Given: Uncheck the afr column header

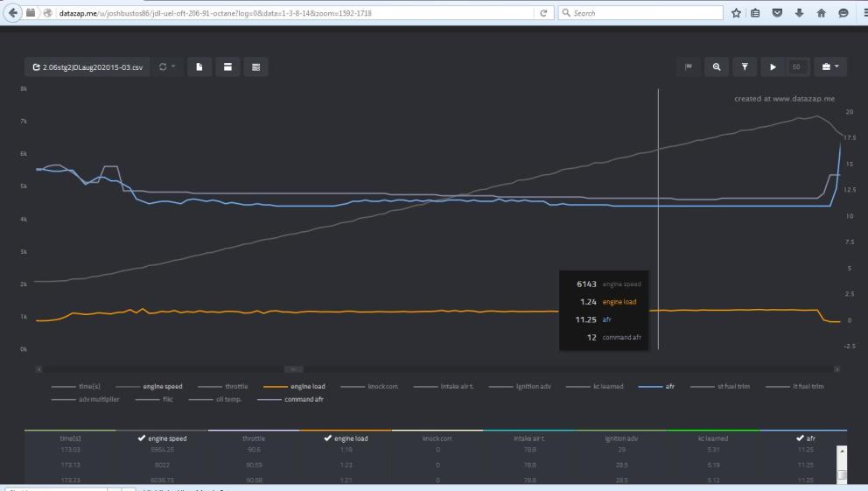Looking at the screenshot, I should 806,438.
